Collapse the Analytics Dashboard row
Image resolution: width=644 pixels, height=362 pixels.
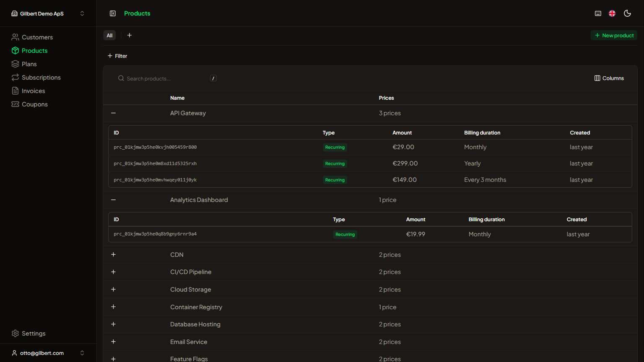click(113, 200)
